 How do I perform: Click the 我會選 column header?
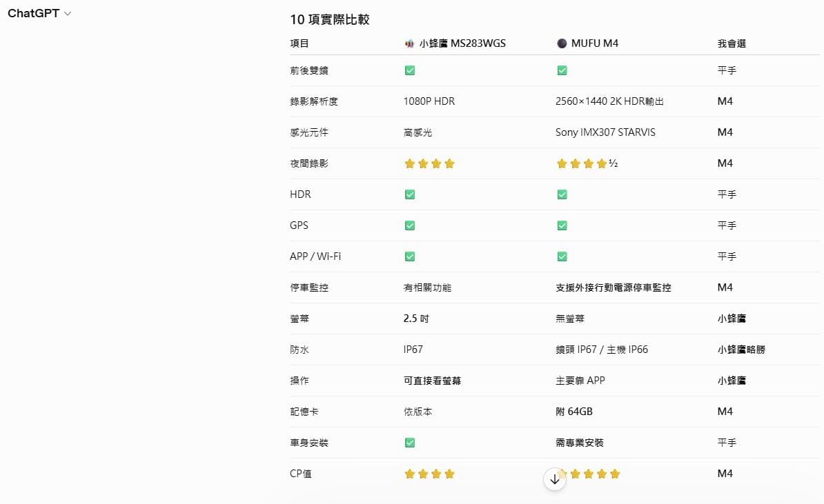pyautogui.click(x=732, y=43)
